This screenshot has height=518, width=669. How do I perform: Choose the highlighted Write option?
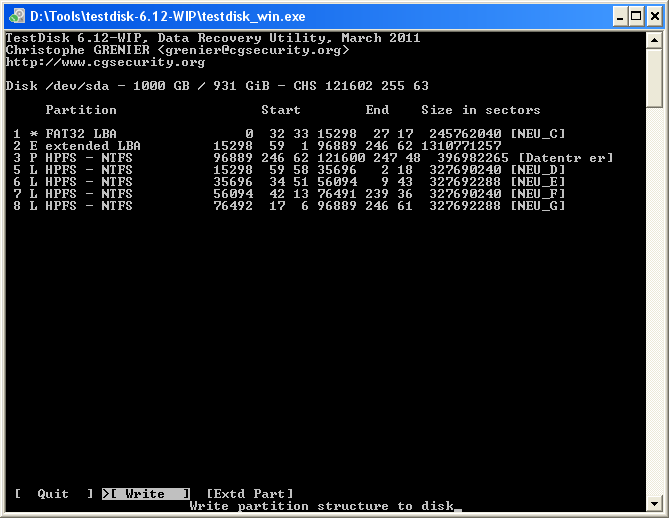coord(146,494)
